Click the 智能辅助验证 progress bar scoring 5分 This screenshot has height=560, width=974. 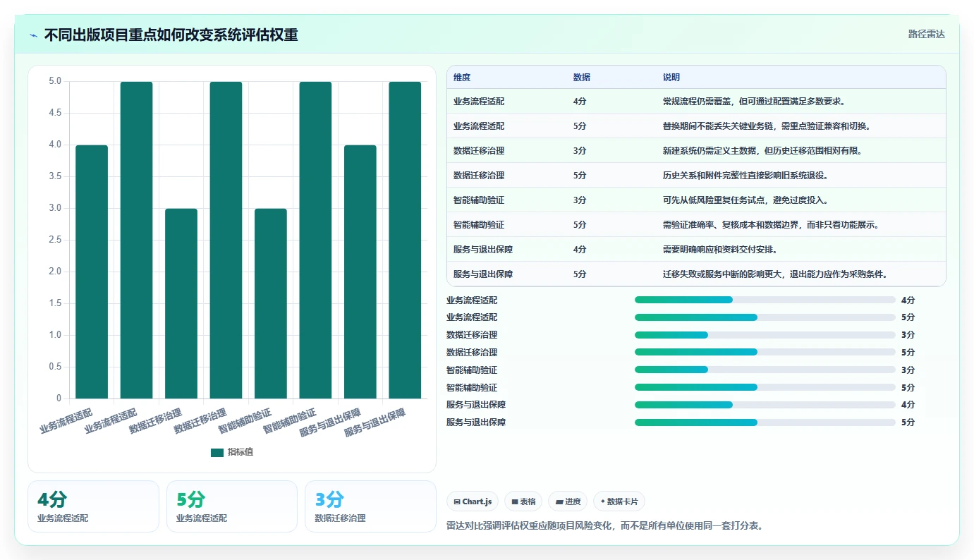pos(765,387)
